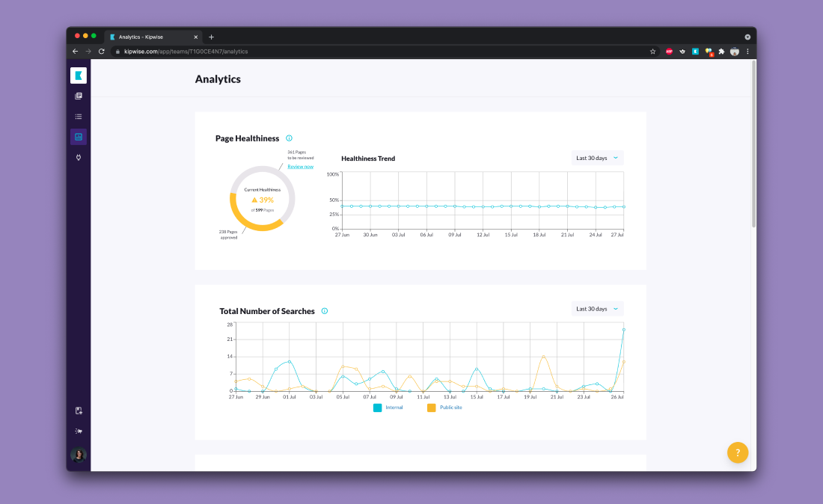Select the Analytics icon in sidebar

point(79,137)
